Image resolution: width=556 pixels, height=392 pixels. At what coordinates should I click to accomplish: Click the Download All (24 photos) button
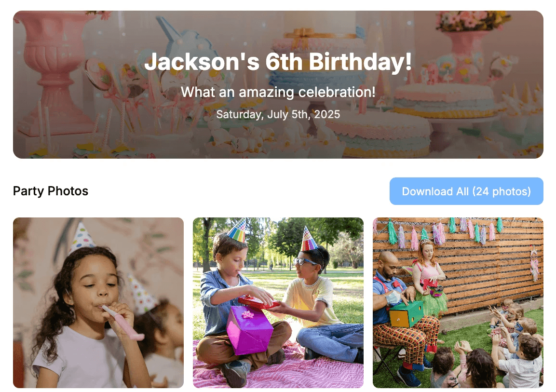coord(466,191)
